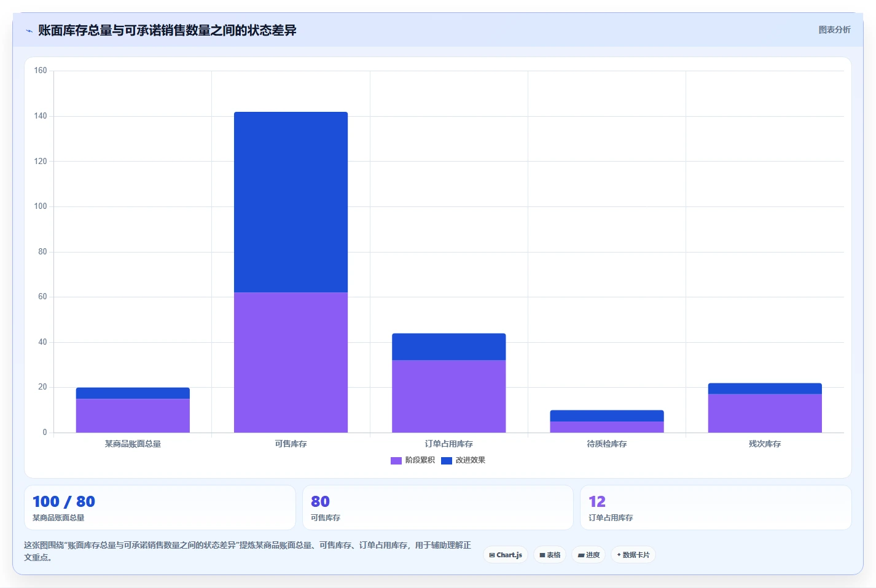This screenshot has width=876, height=588.
Task: Click the 数据卡片 tag icon
Action: [x=619, y=555]
